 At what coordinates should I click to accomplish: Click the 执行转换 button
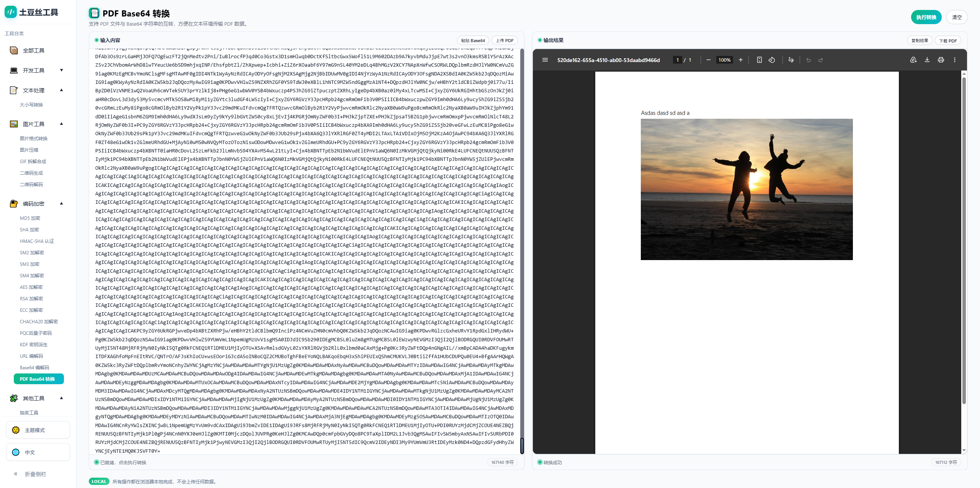click(926, 17)
